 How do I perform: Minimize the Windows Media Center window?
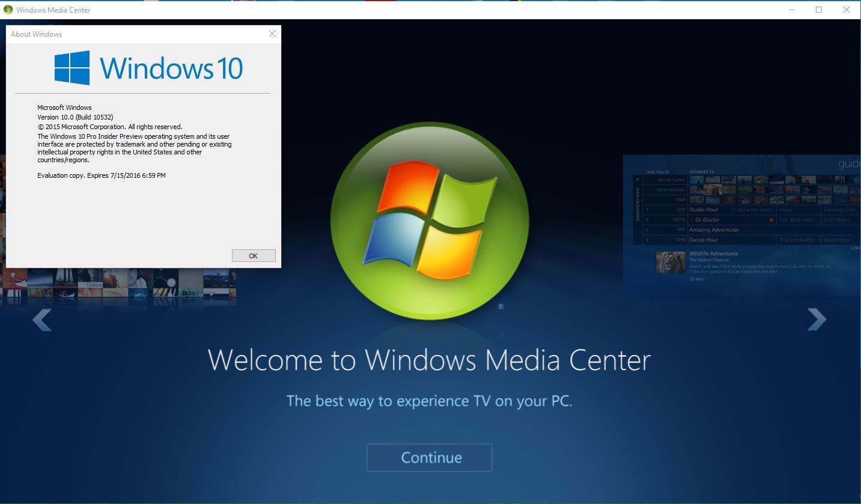(792, 10)
